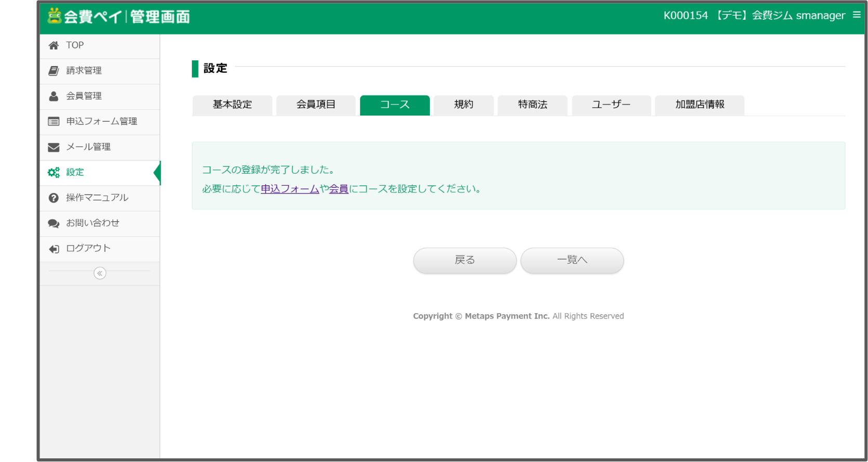The image size is (868, 462).
Task: Click the 会費ペイ 管理画面 header title
Action: click(119, 16)
